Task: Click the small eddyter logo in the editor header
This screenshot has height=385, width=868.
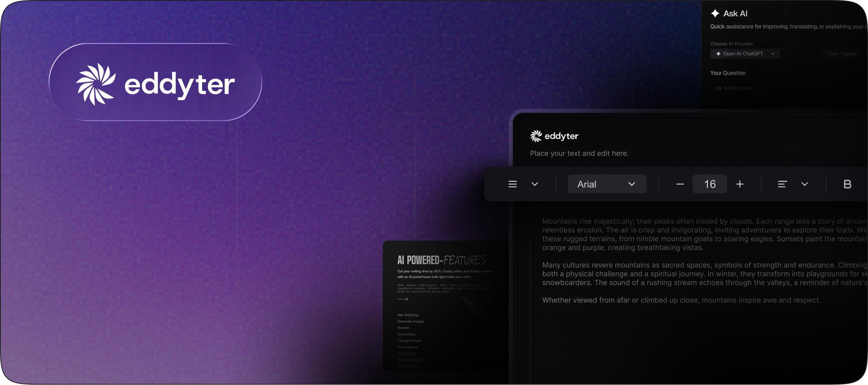Action: [x=554, y=136]
